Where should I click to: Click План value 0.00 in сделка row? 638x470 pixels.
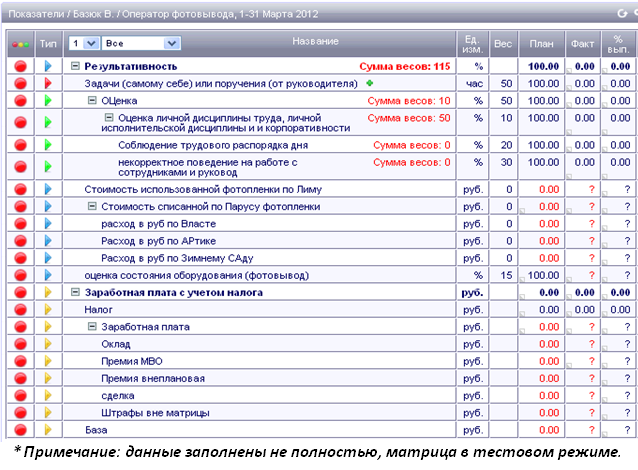coord(549,396)
